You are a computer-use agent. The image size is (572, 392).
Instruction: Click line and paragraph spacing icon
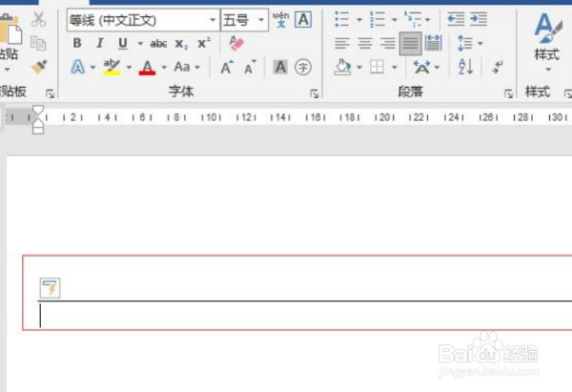(x=465, y=44)
